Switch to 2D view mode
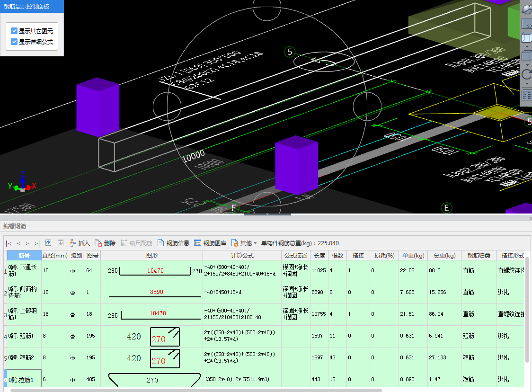The image size is (532, 392). (527, 24)
